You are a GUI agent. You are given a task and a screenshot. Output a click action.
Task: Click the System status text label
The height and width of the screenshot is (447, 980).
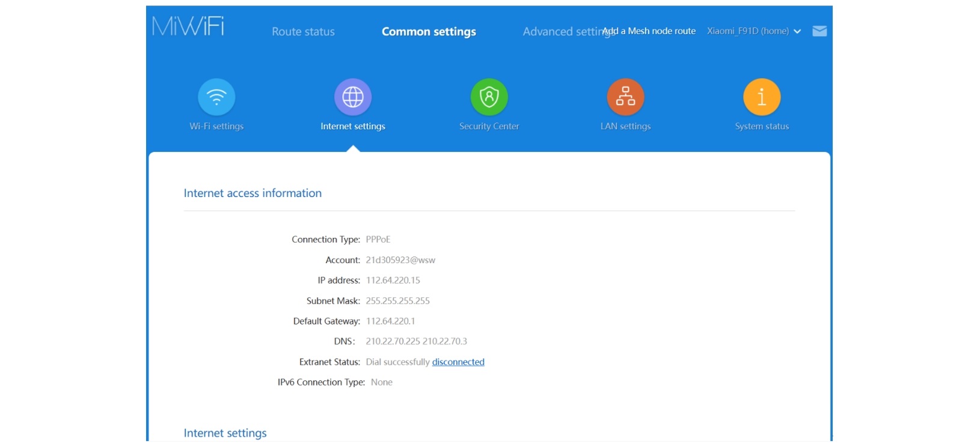click(x=762, y=126)
